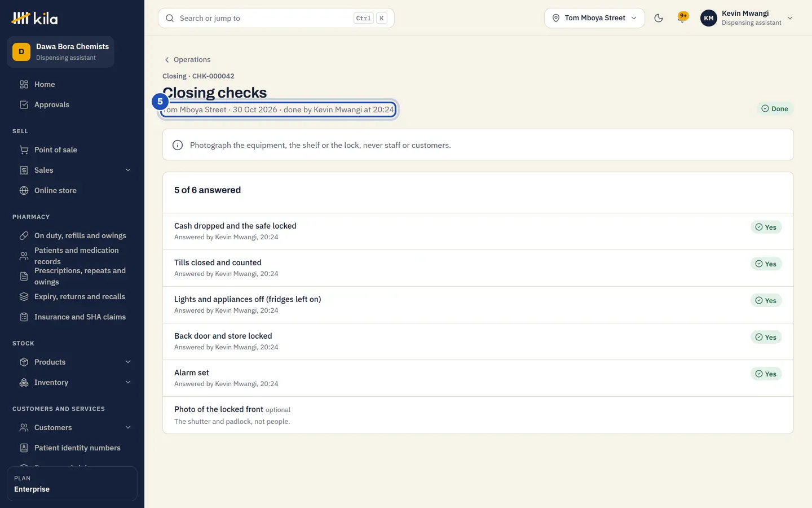Click the KM user avatar

709,18
